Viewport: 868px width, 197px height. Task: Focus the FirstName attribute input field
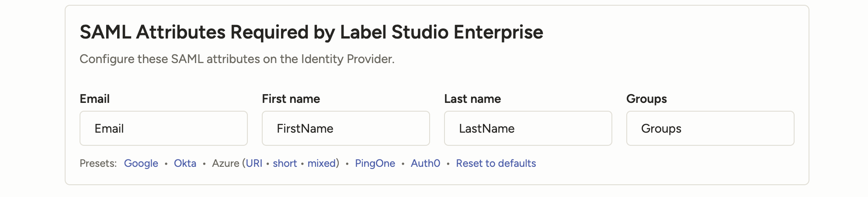point(345,128)
